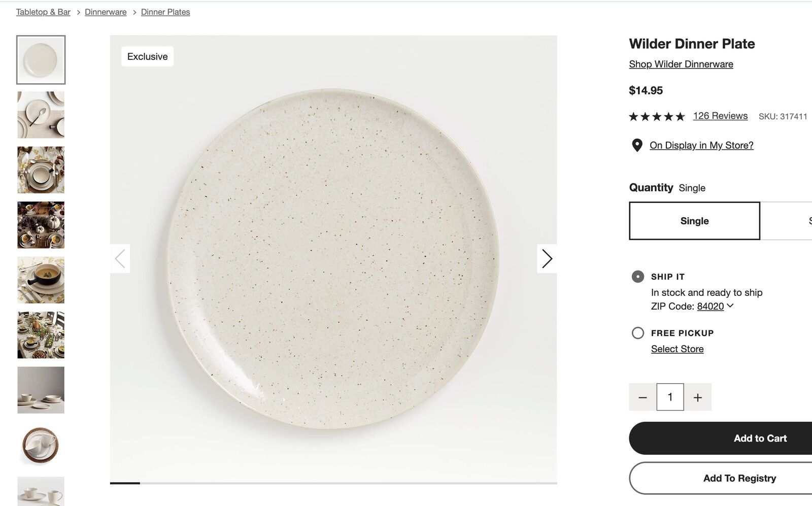Click the store location pin icon
812x506 pixels.
pyautogui.click(x=637, y=146)
